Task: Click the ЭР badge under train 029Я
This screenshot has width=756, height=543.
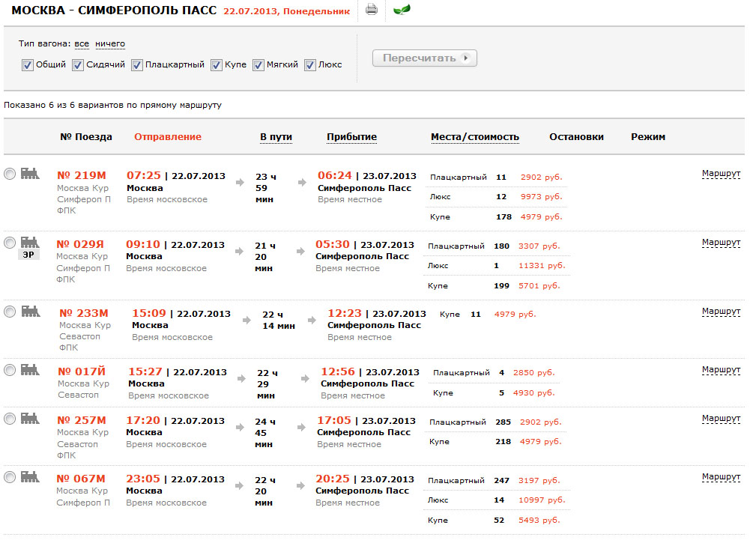Action: [28, 254]
